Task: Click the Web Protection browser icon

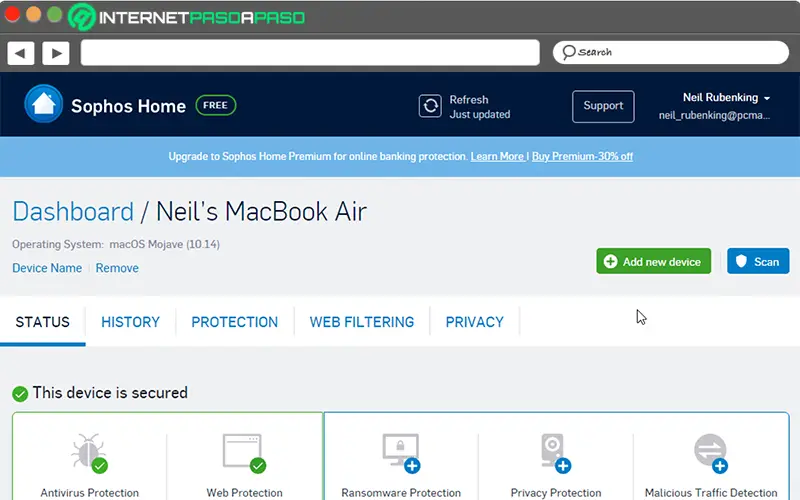Action: coord(243,452)
